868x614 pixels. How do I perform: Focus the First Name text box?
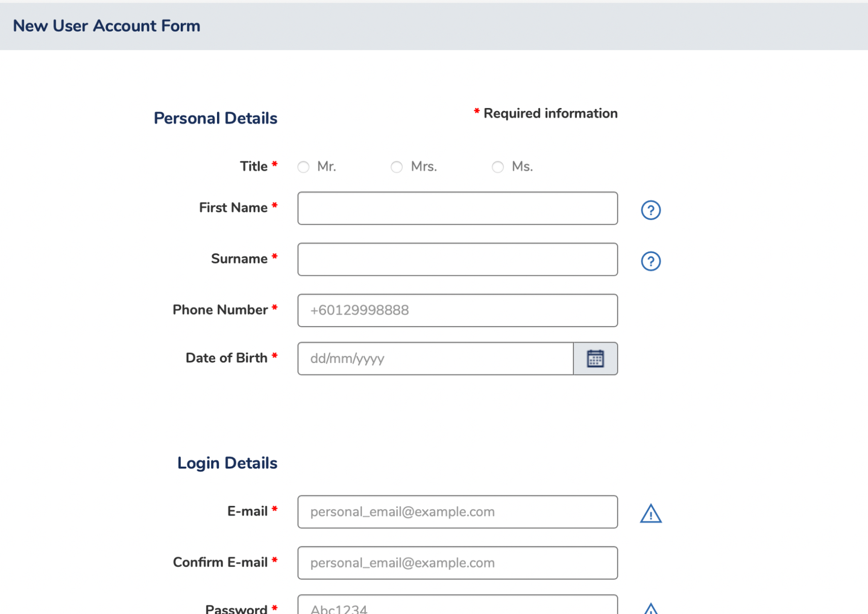pyautogui.click(x=457, y=209)
